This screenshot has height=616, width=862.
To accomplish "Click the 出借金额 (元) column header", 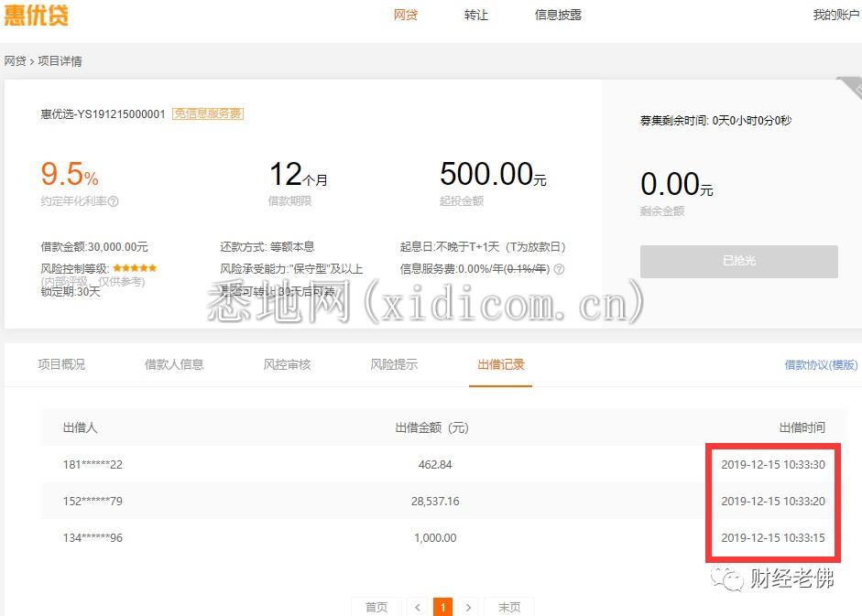I will tap(432, 427).
